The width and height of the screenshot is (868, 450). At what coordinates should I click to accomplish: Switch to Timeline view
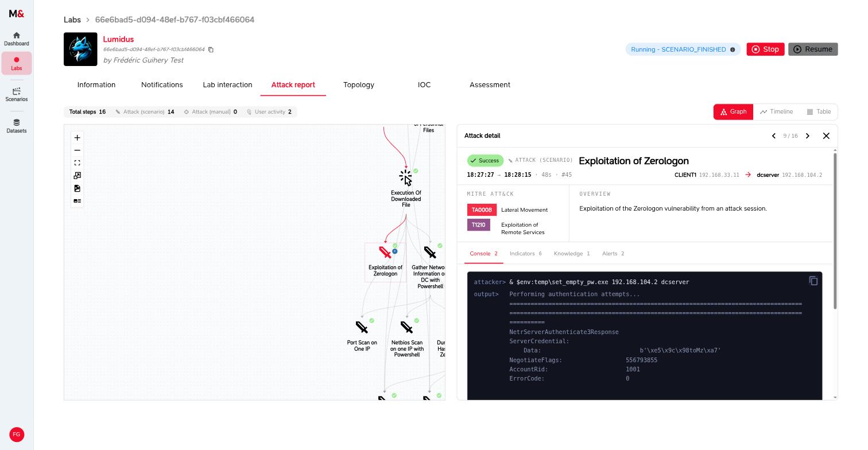(x=776, y=112)
